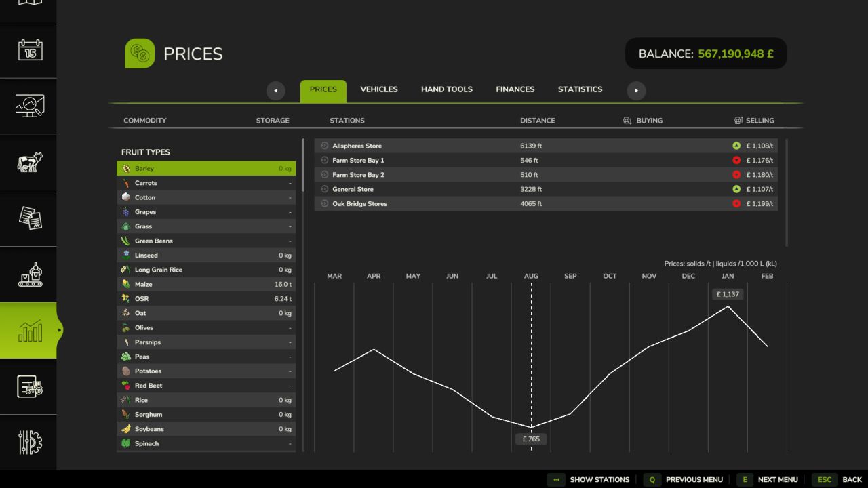Select the Oak Bridge Stores station row
The image size is (868, 488).
(546, 203)
